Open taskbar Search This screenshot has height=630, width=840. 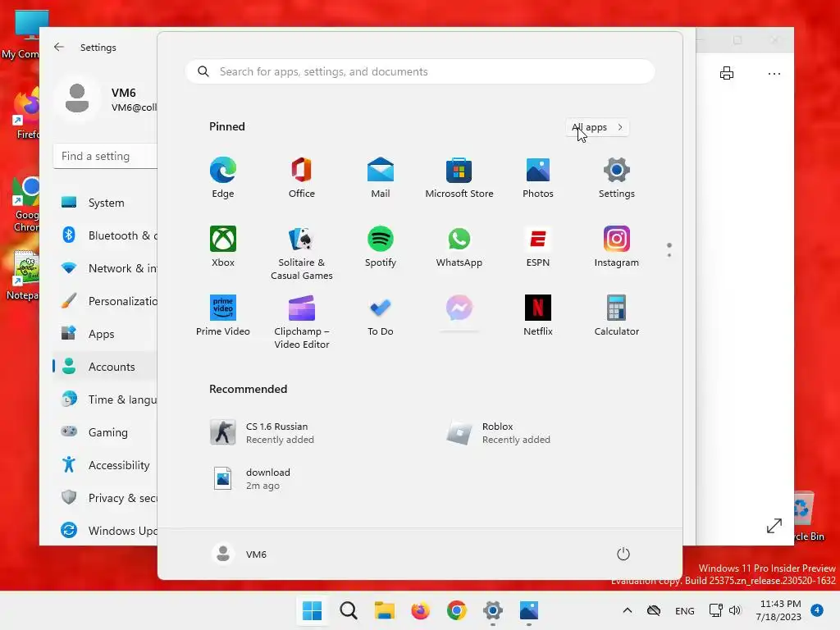click(x=348, y=610)
